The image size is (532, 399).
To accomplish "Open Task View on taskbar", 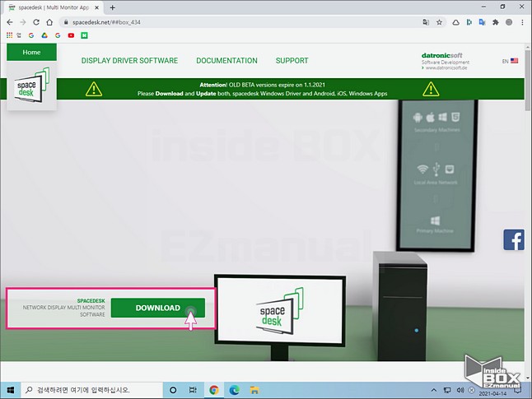I will 193,390.
